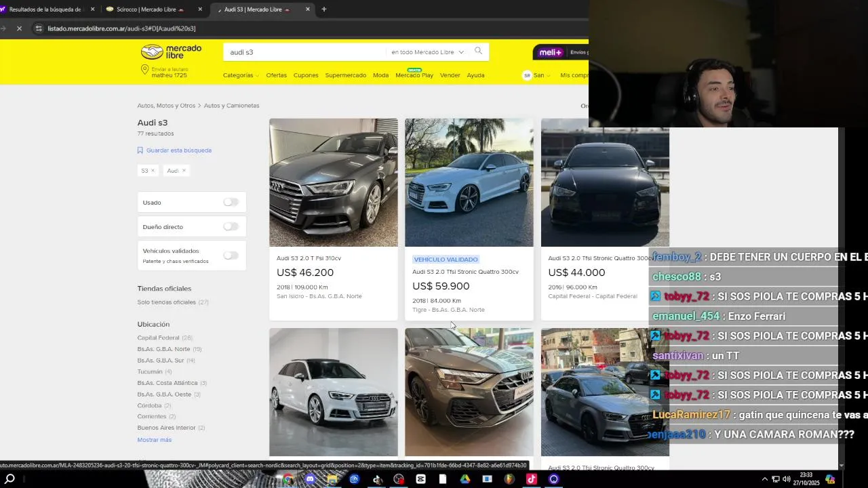Open CapCut from the taskbar
868x488 pixels.
[x=420, y=479]
